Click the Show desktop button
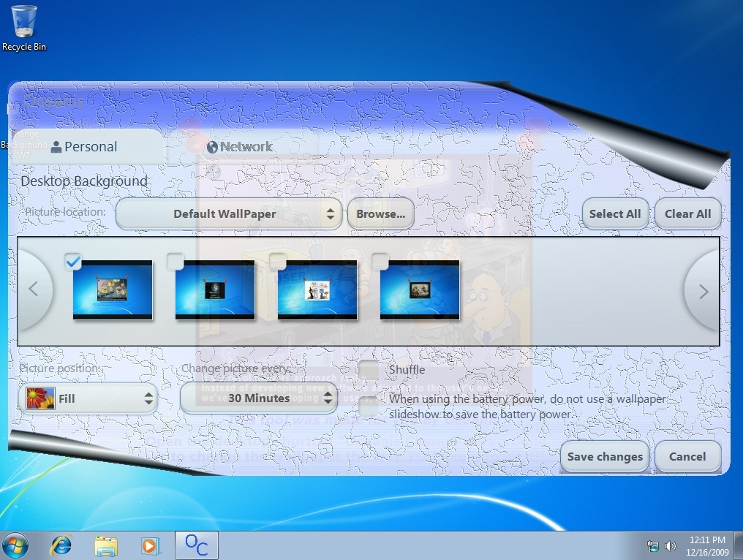 pos(739,545)
